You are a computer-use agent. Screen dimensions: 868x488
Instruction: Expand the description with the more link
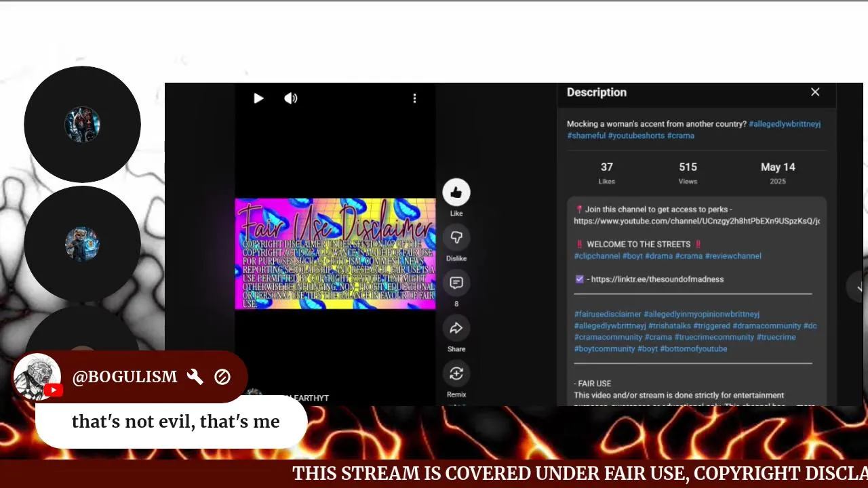tap(806, 405)
